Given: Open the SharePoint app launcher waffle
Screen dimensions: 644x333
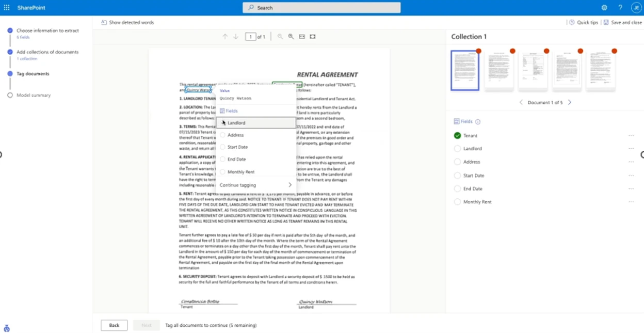Looking at the screenshot, I should click(7, 7).
